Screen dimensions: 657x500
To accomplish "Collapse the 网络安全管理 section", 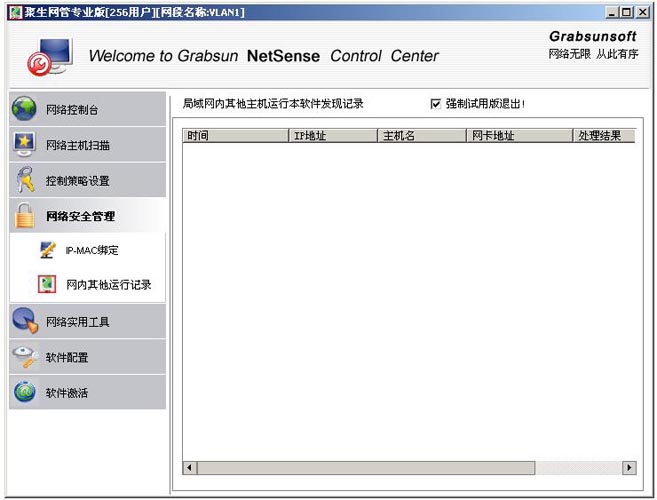I will coord(88,216).
